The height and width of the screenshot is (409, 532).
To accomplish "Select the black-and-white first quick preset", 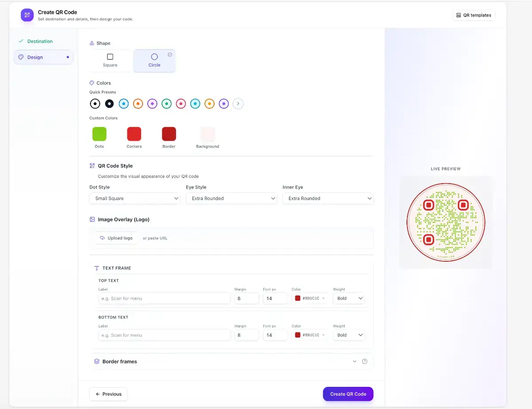I will pos(95,104).
